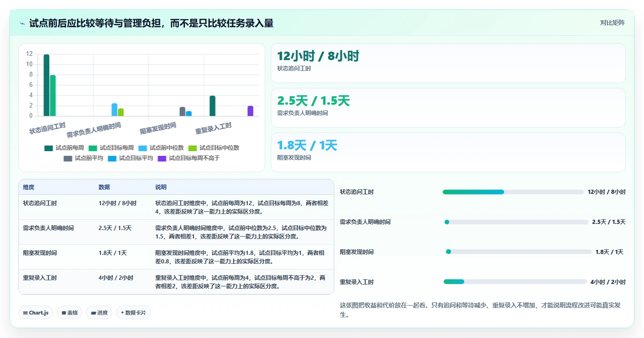This screenshot has width=644, height=338.
Task: Click the 数据卡片 tag chip
Action: tap(133, 313)
